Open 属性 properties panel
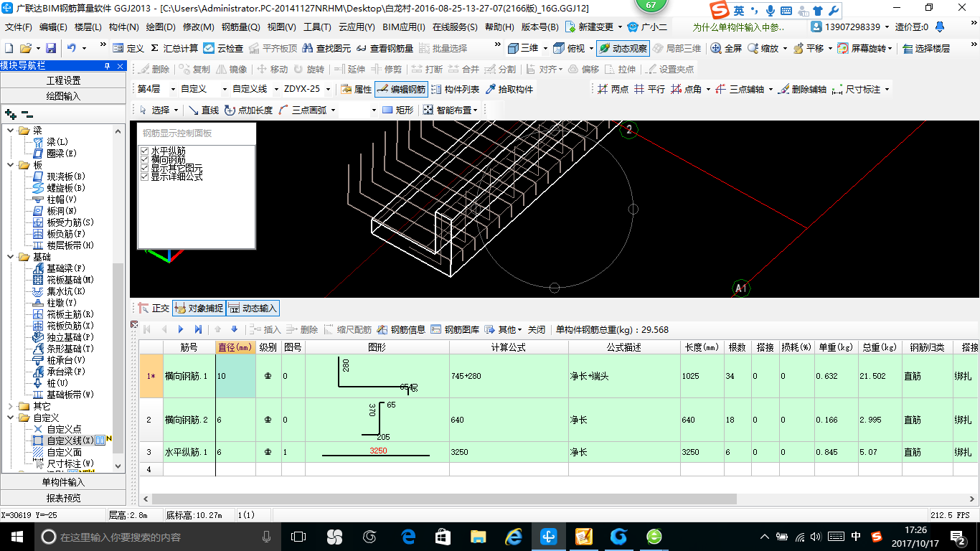980x551 pixels. (x=356, y=89)
